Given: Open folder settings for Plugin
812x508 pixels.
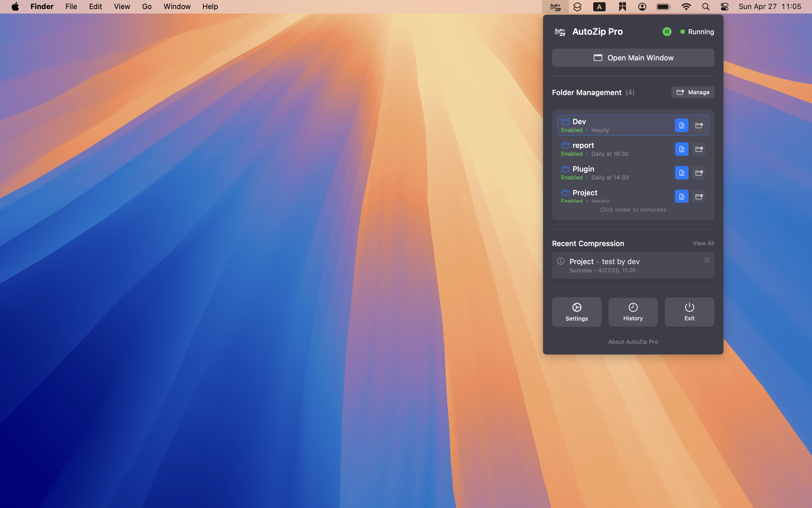Looking at the screenshot, I should (699, 173).
